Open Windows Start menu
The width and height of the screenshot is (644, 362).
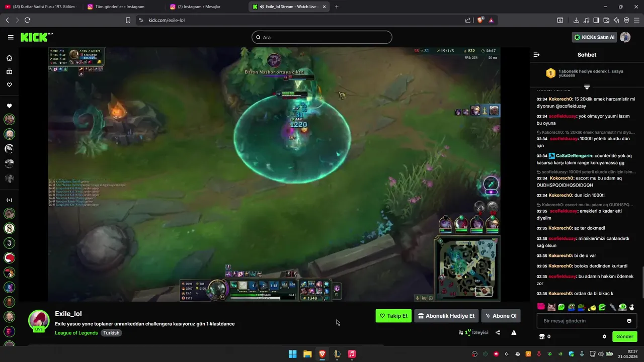pyautogui.click(x=292, y=354)
